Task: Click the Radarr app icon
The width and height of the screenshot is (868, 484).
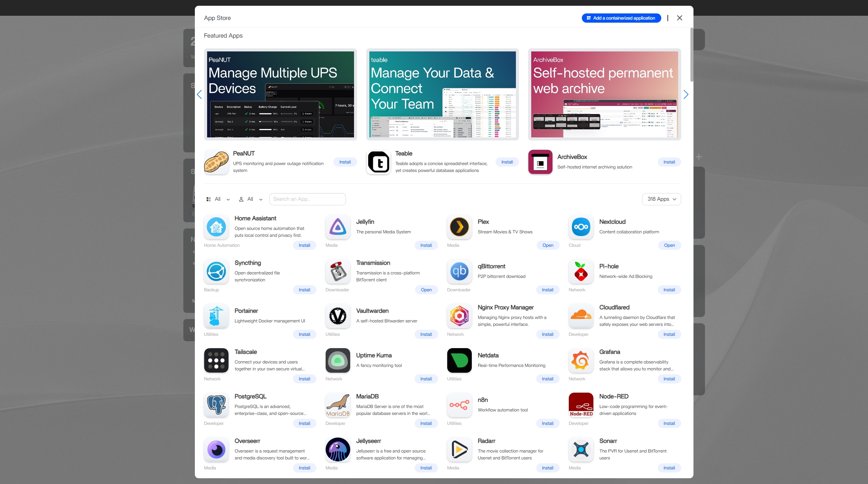Action: 460,449
